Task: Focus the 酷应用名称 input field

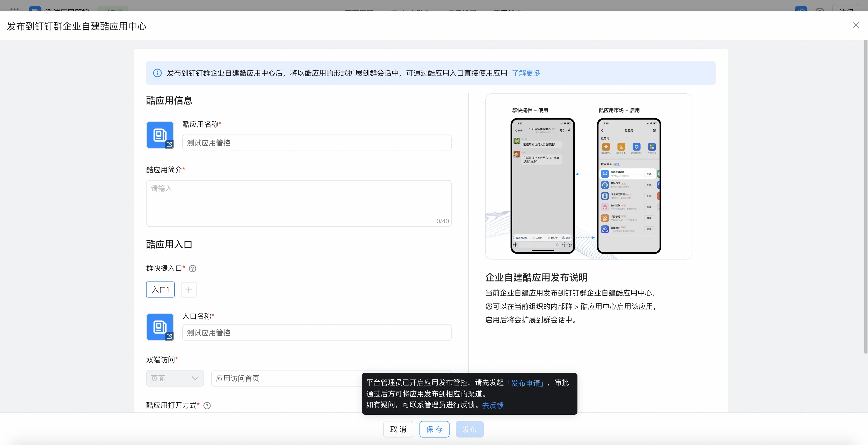Action: tap(317, 143)
